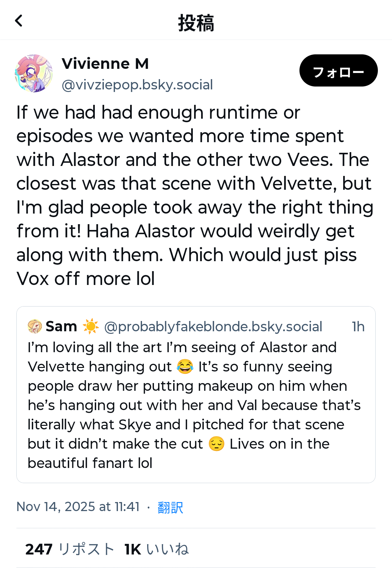The height and width of the screenshot is (568, 392).
Task: Click the @probablyfakeblonde.bsky.social handle
Action: click(213, 327)
